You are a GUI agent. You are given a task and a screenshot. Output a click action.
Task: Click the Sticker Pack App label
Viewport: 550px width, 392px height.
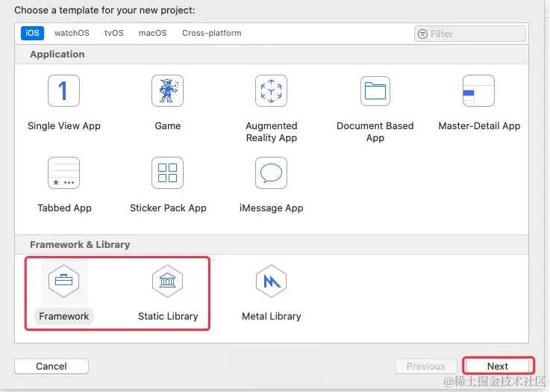(x=168, y=208)
